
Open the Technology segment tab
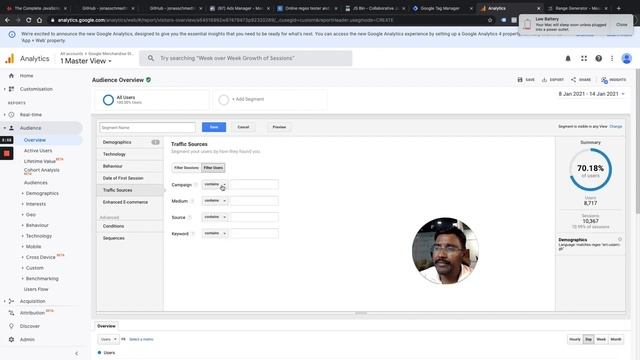coord(130,154)
